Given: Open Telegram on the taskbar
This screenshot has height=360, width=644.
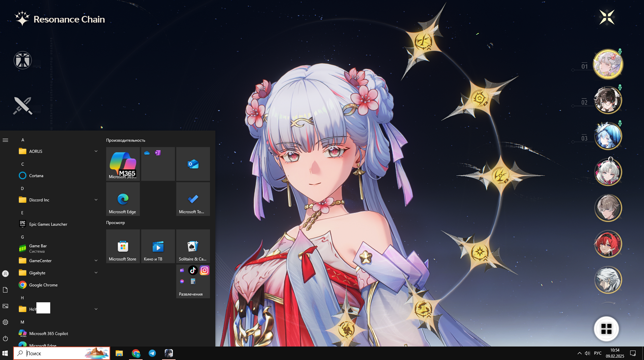Looking at the screenshot, I should point(152,353).
